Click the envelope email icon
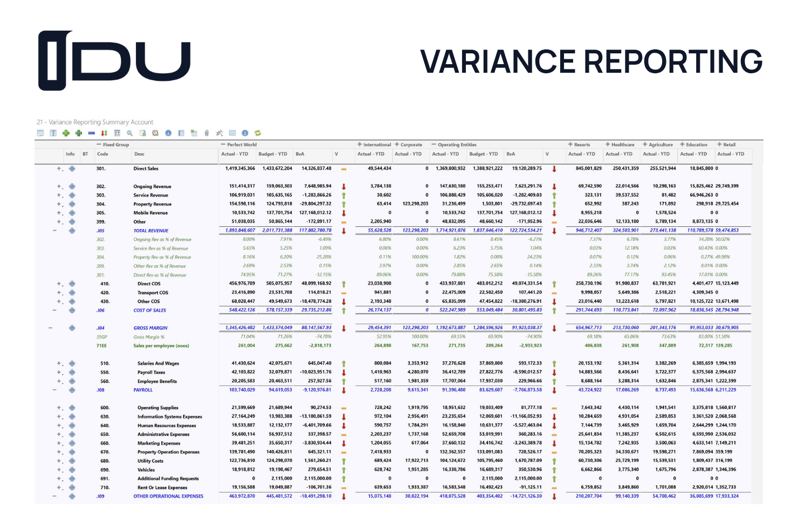The image size is (798, 532). [x=232, y=133]
